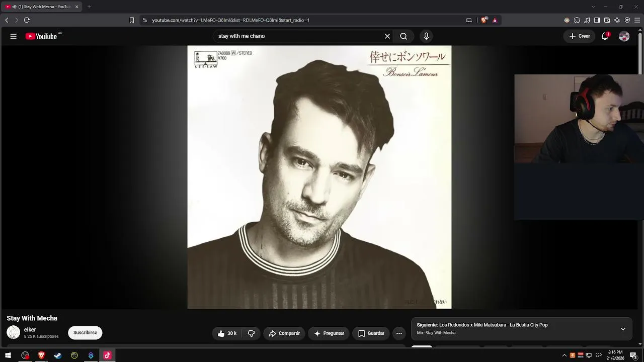Subscribe to eiker with Suscribirse
Image resolution: width=644 pixels, height=362 pixels.
(x=85, y=333)
